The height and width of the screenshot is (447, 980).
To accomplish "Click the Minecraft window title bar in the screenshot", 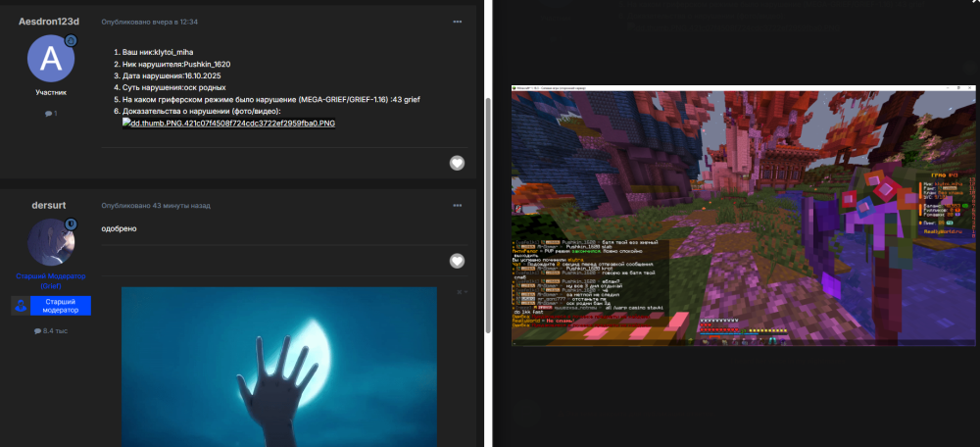I will pyautogui.click(x=743, y=87).
